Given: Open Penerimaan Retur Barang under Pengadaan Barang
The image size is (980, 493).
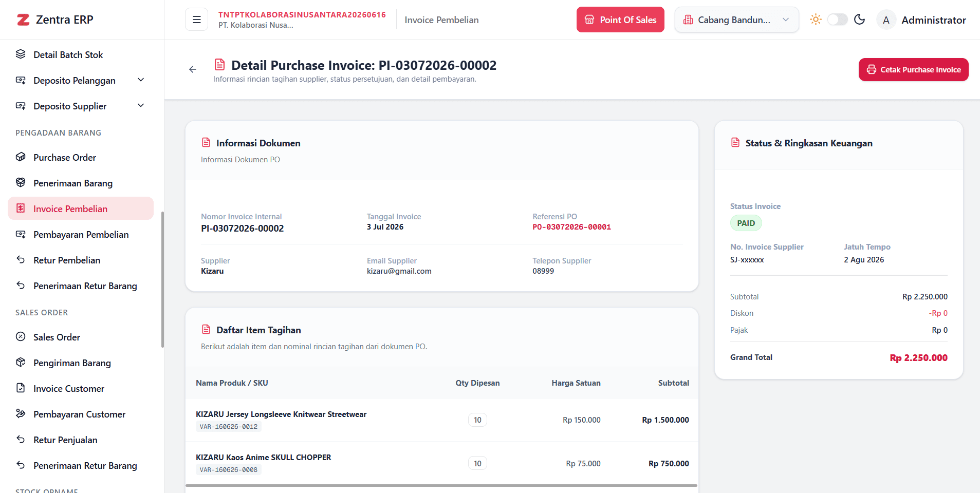Looking at the screenshot, I should coord(81,286).
